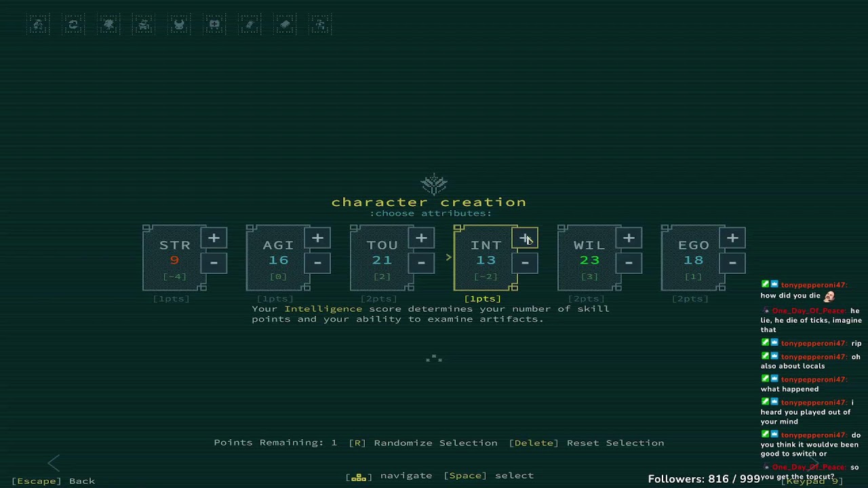Open the faucet-shaped breadcrumb icon
The height and width of the screenshot is (488, 868).
320,25
